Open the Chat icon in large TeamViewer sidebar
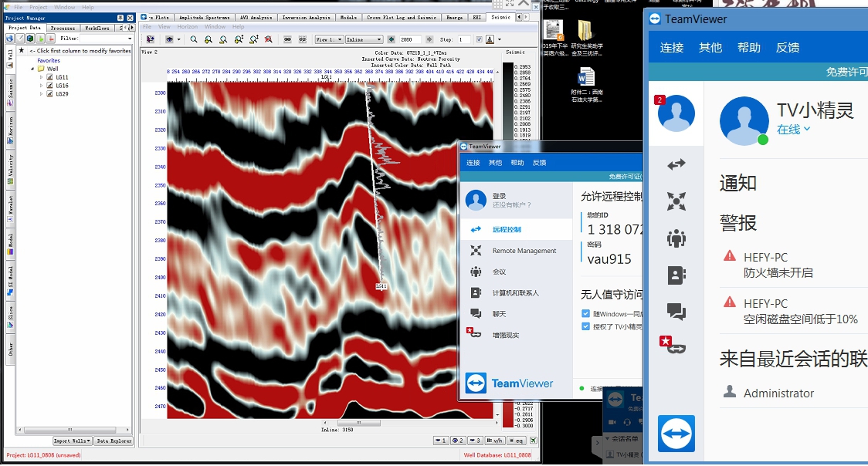The height and width of the screenshot is (466, 868). [x=676, y=312]
